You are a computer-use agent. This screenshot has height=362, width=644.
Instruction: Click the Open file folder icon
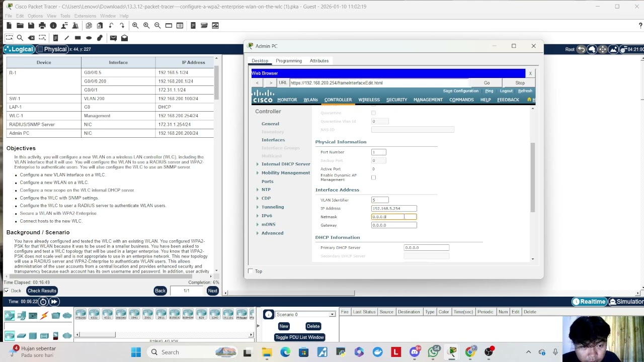[20, 26]
